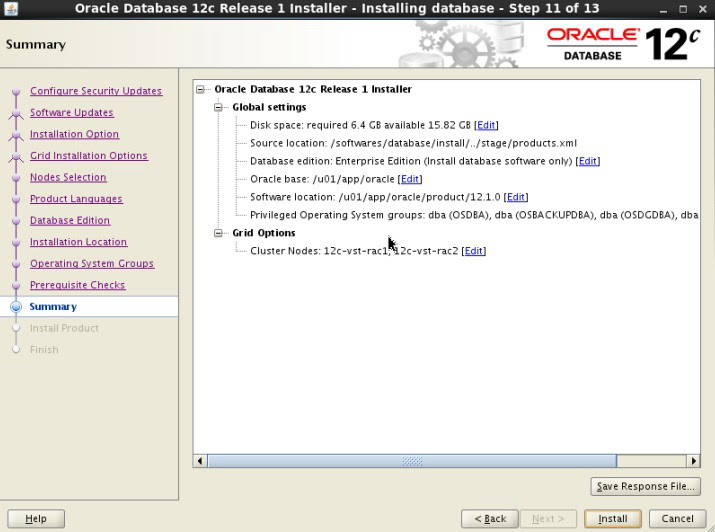Viewport: 715px width, 532px height.
Task: Go to Configure Security Updates step
Action: point(96,91)
